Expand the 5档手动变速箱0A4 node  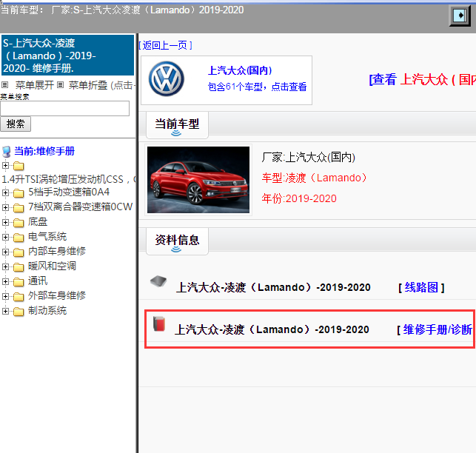pos(5,192)
